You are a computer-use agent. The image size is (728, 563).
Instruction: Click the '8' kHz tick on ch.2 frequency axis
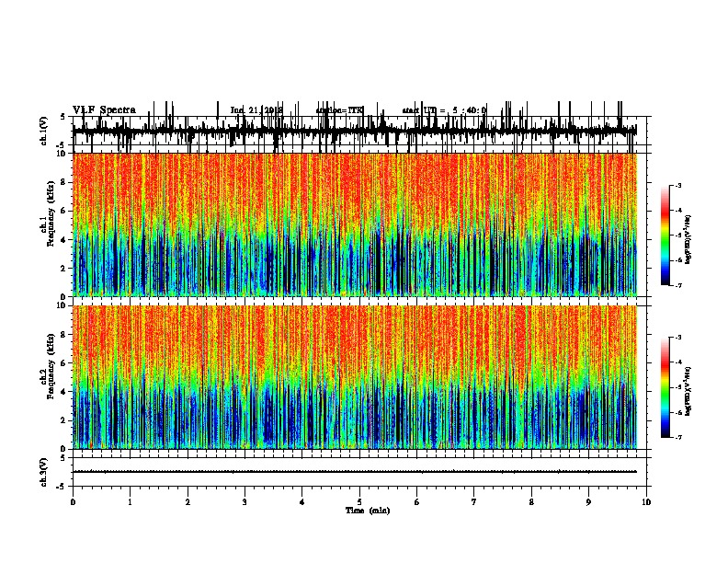64,335
